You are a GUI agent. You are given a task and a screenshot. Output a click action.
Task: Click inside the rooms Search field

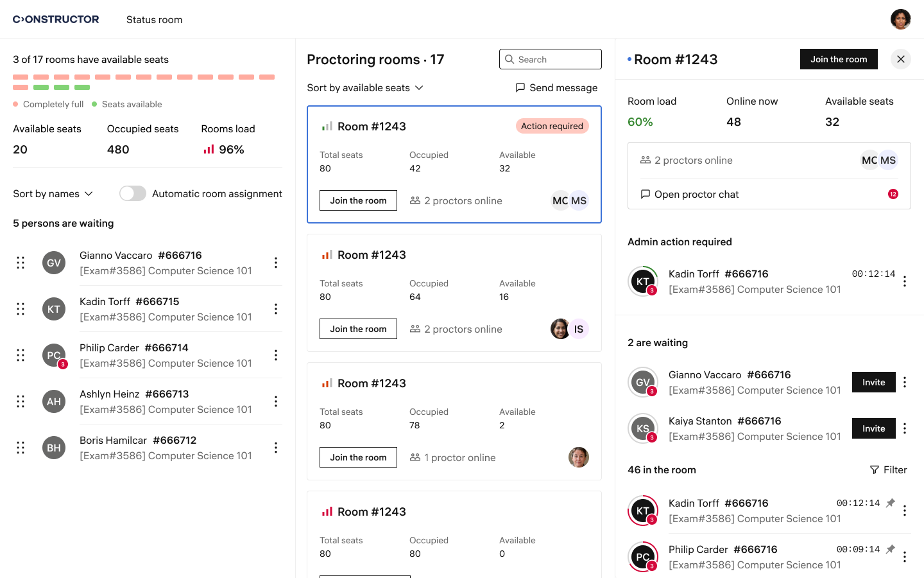coord(551,59)
